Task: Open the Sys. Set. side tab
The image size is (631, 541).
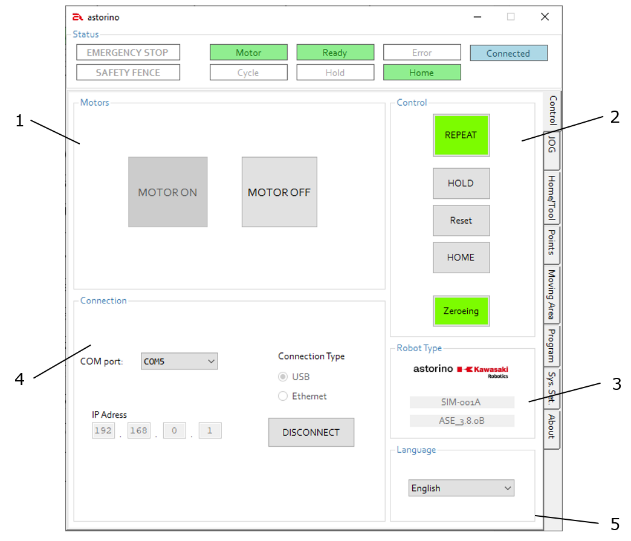Action: click(x=552, y=388)
